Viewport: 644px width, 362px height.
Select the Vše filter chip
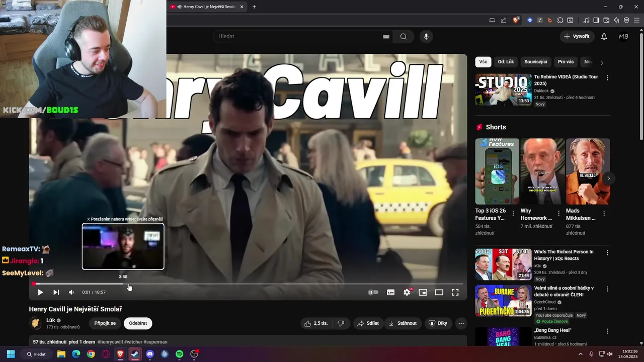[x=483, y=62]
